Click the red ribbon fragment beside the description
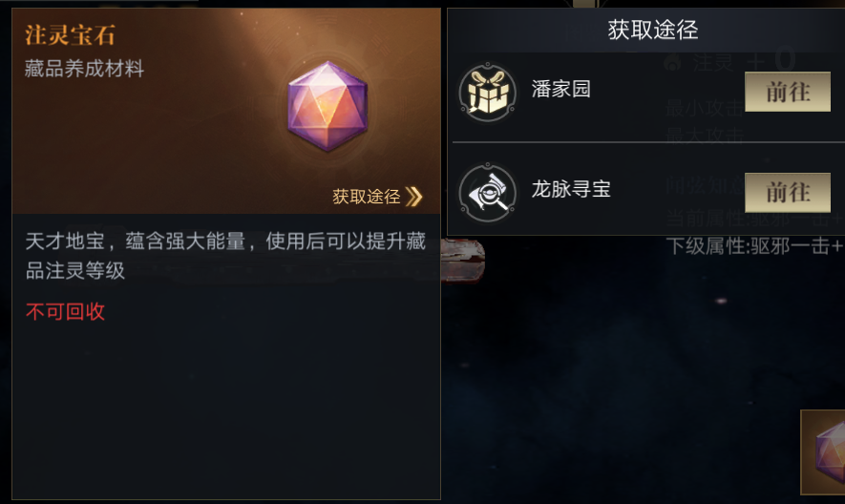The height and width of the screenshot is (504, 845). (x=463, y=261)
